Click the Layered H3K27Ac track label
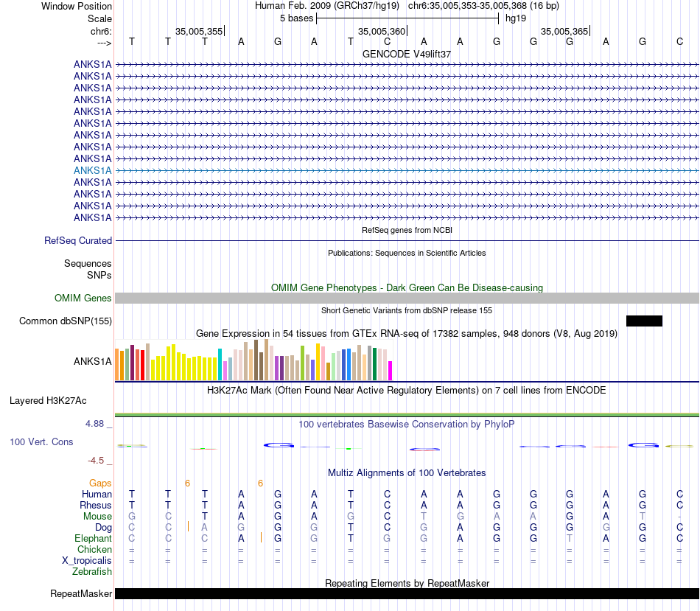Viewport: 700px width, 611px height. 48,401
